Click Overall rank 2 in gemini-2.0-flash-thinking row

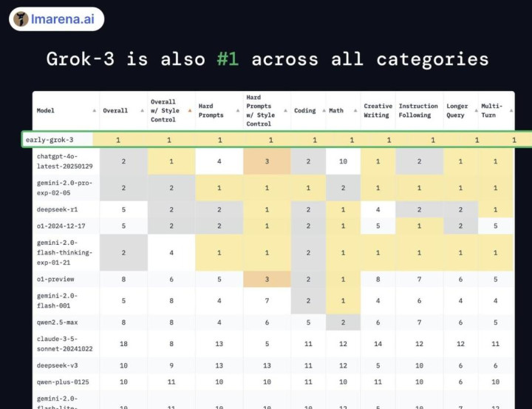(x=123, y=253)
